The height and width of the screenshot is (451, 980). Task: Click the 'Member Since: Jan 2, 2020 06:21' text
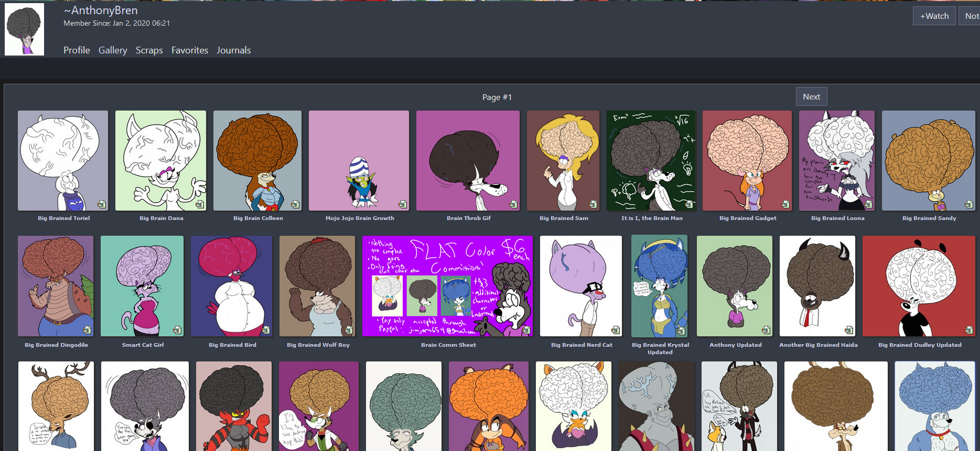click(x=116, y=23)
